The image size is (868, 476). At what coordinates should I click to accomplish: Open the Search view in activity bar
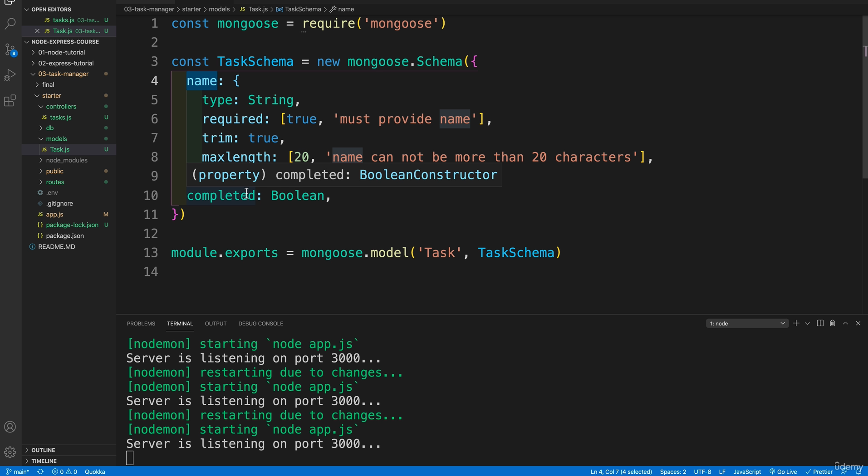(10, 24)
